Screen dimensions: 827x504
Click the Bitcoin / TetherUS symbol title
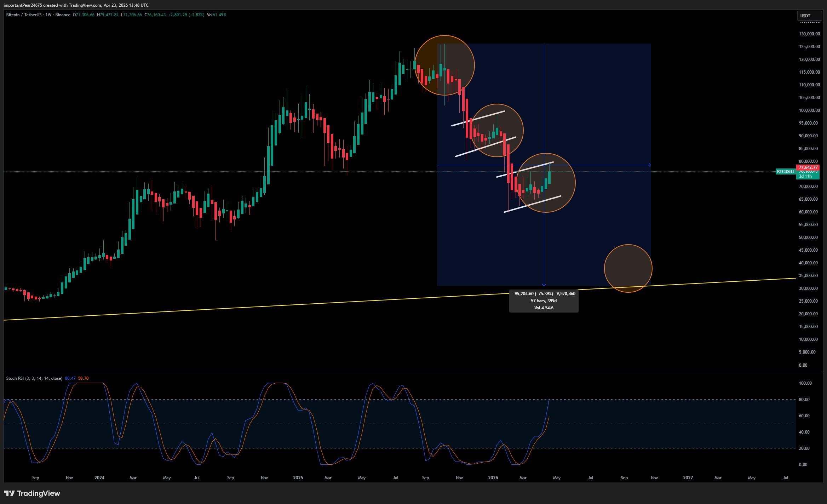click(23, 15)
